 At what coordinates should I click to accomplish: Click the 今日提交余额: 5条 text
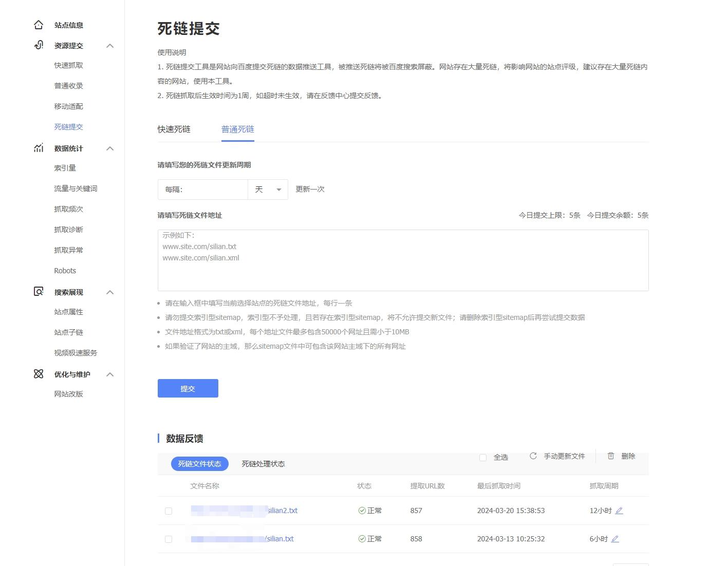click(x=618, y=215)
